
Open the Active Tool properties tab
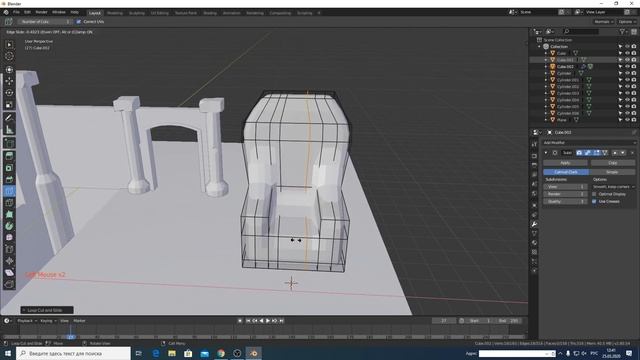[534, 144]
